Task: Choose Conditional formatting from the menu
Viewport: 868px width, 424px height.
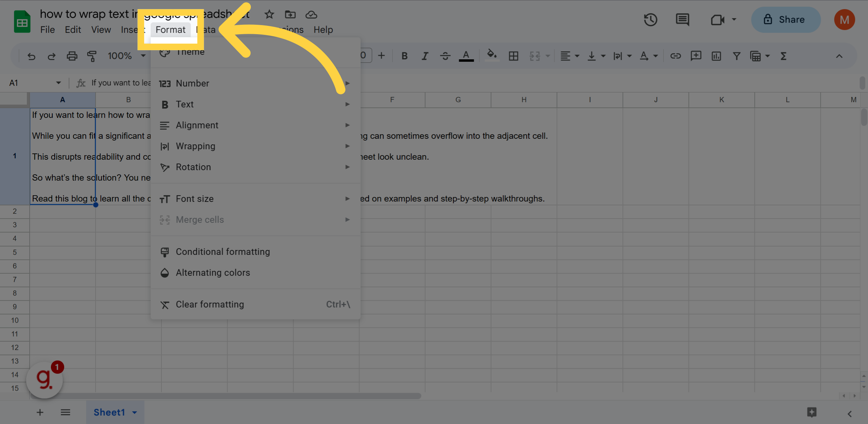Action: coord(223,252)
